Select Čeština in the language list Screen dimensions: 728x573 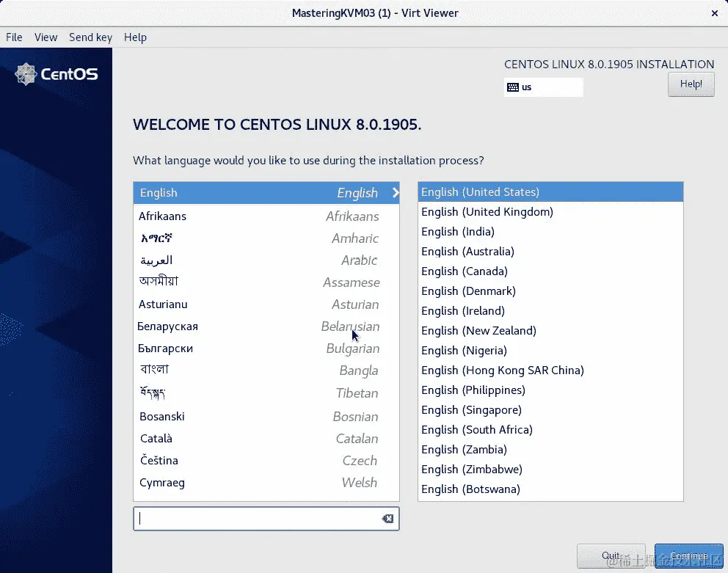pyautogui.click(x=266, y=461)
